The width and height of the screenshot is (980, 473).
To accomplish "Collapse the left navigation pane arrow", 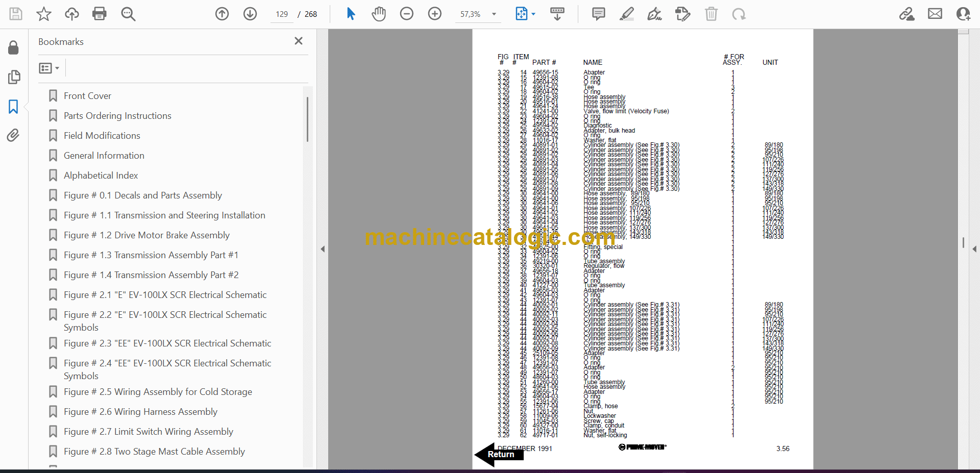I will [323, 249].
